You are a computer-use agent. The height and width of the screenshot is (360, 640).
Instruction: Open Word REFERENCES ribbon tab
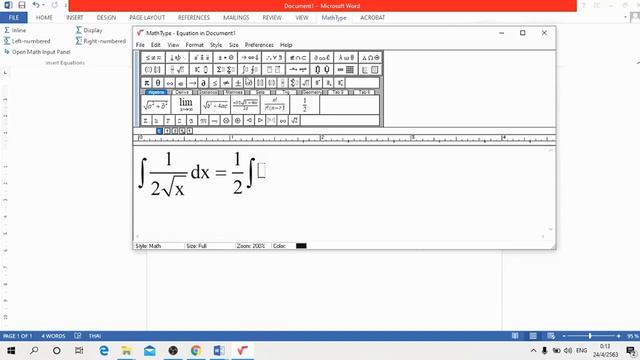193,18
